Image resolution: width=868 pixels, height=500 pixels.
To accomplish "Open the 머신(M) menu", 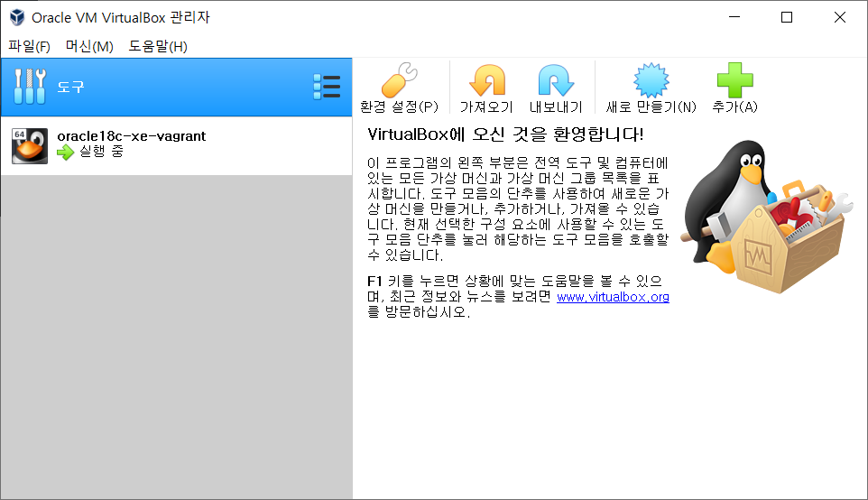I will pos(89,47).
